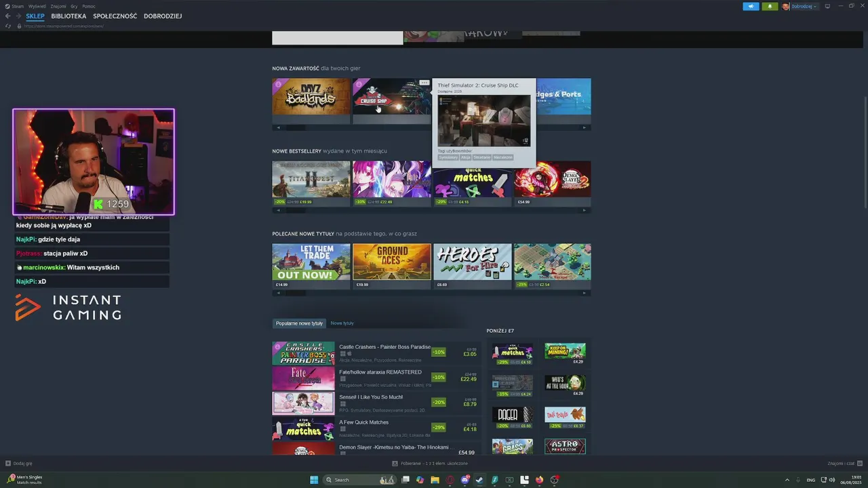Click the Steam taskbar icon
The width and height of the screenshot is (868, 488).
[479, 480]
